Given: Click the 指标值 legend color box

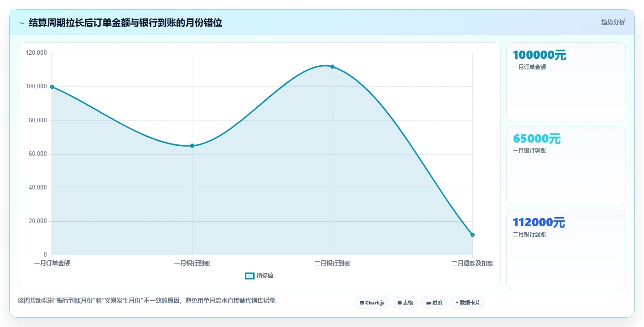Looking at the screenshot, I should click(249, 275).
